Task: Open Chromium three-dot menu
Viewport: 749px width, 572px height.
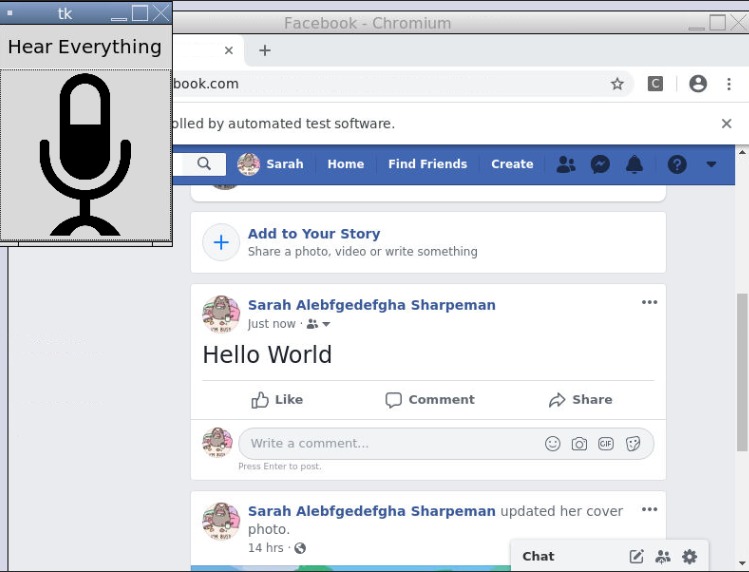Action: click(x=728, y=84)
